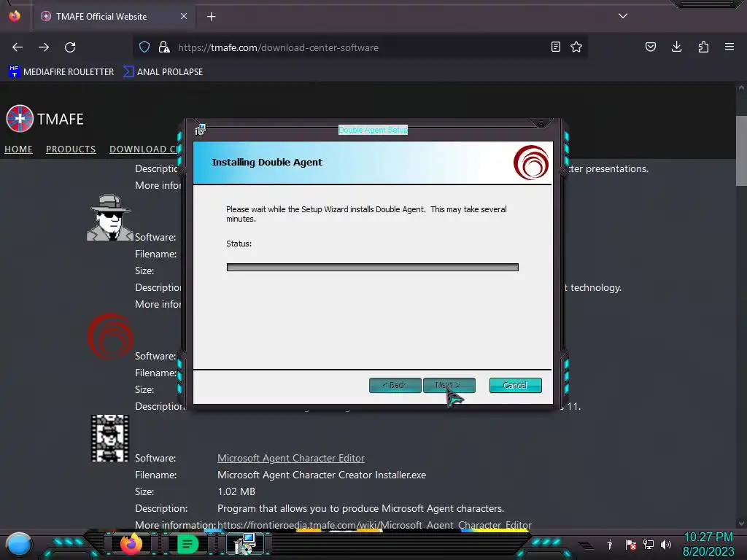Open the DOWNLOAD CENTER navigation item
This screenshot has height=560, width=747.
tap(145, 149)
